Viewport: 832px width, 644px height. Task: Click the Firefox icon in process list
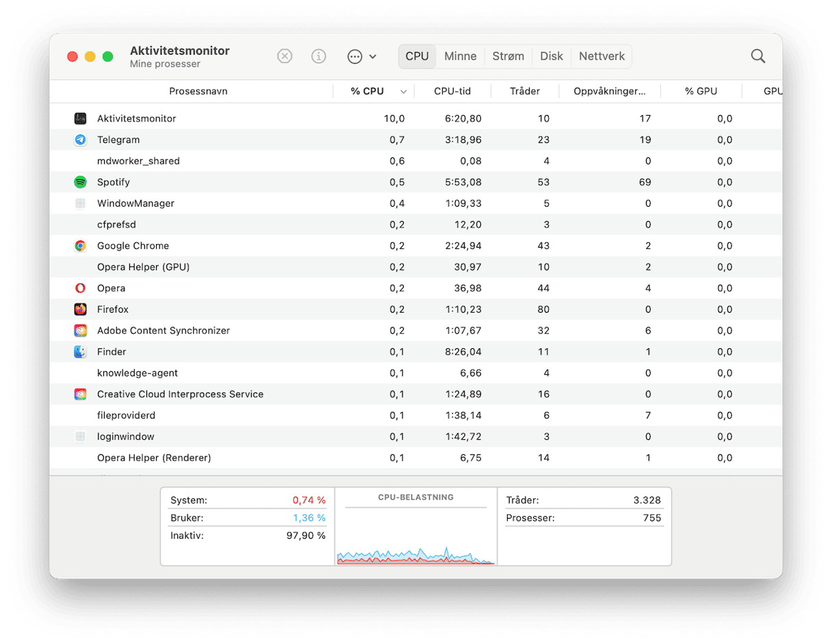[80, 309]
